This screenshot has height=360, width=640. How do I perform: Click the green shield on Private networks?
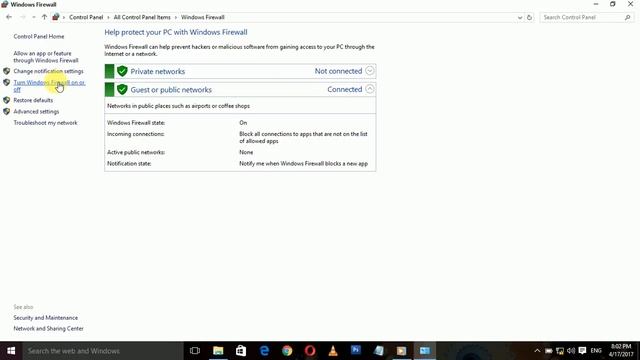122,71
